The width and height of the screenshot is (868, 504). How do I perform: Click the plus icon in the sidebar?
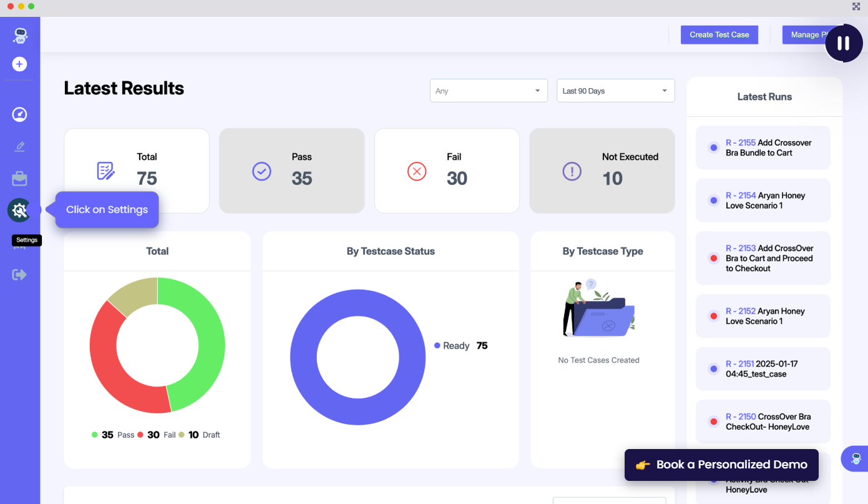(20, 64)
